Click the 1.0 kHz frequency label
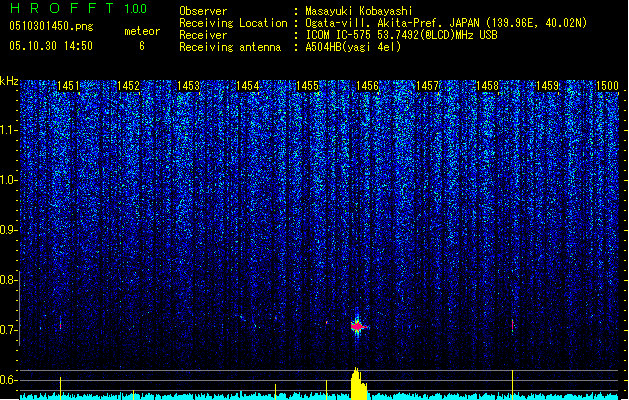The width and height of the screenshot is (629, 400). pyautogui.click(x=8, y=180)
